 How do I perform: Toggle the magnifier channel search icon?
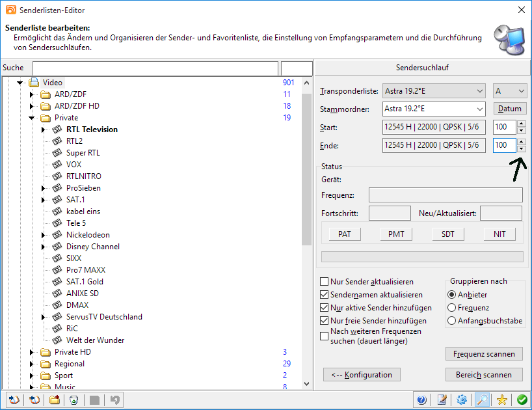click(482, 400)
